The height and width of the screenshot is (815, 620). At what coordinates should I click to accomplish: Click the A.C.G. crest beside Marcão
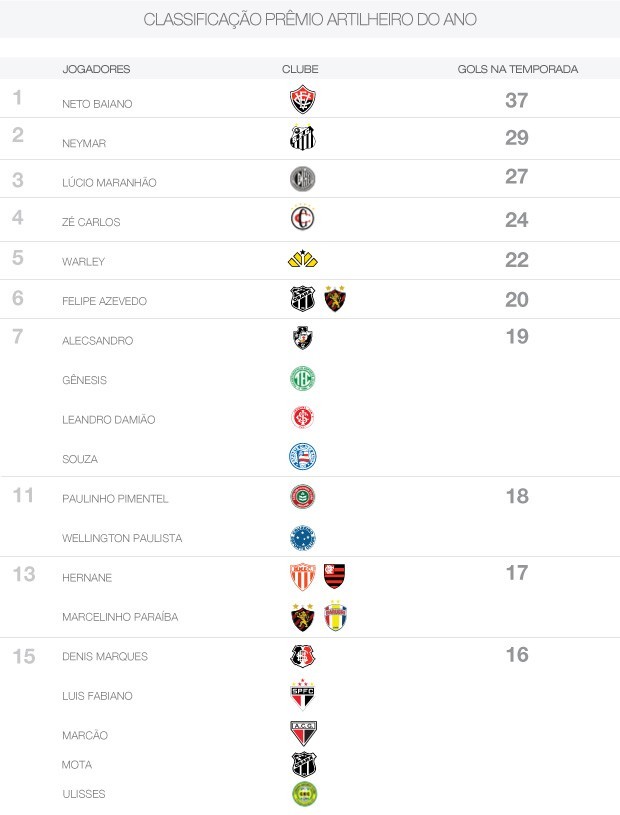coord(302,733)
